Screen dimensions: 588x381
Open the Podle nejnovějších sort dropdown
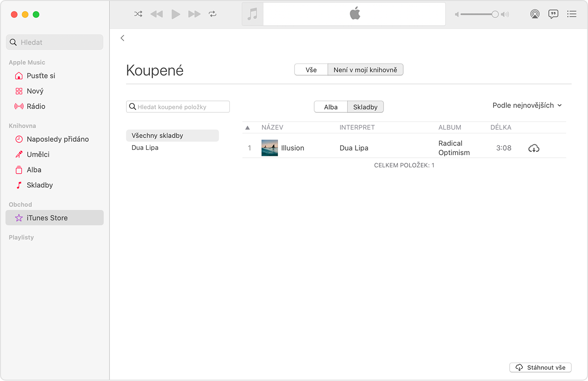[x=527, y=105]
